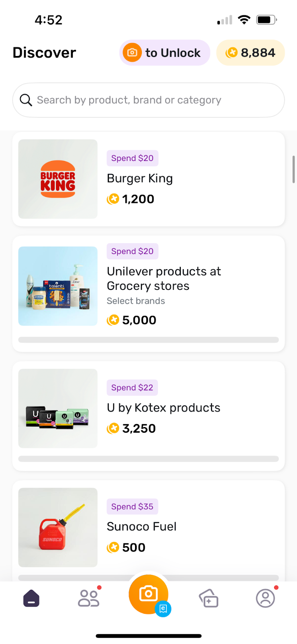Open the 8,884 points balance
This screenshot has width=297, height=644.
pos(258,53)
